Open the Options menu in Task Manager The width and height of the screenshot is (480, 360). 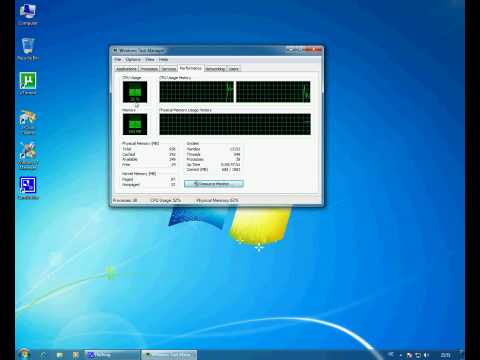click(133, 59)
